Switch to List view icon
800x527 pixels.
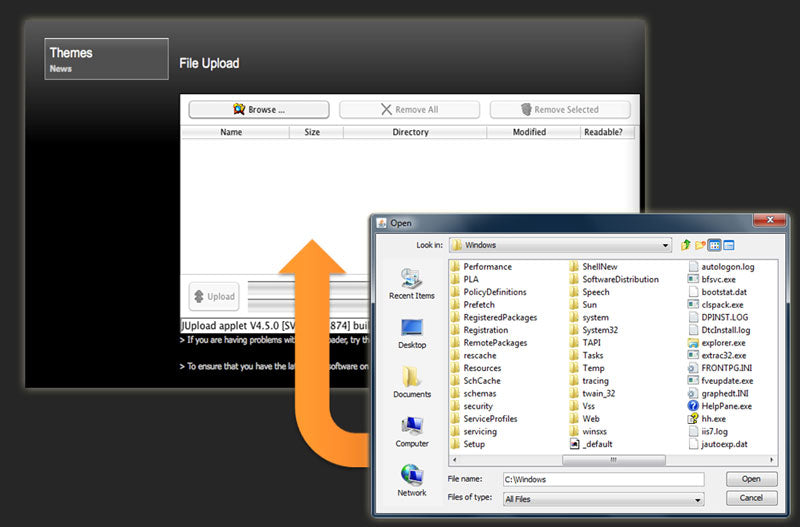point(715,245)
